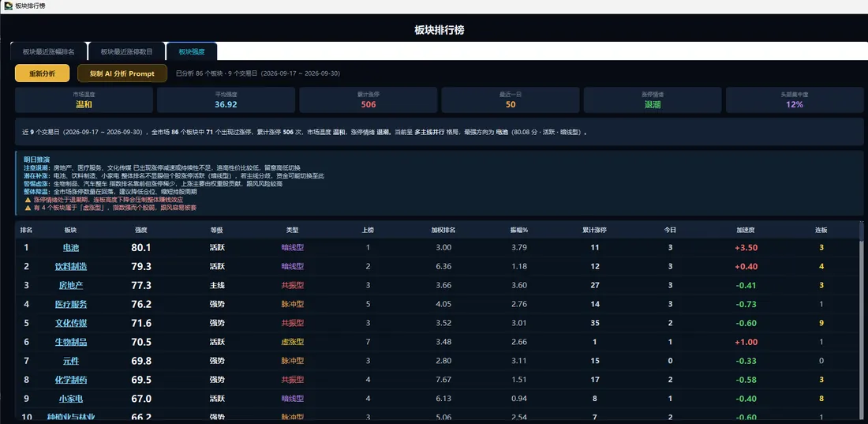Click acceleration +1.00 in 生物制品 row

coord(746,342)
